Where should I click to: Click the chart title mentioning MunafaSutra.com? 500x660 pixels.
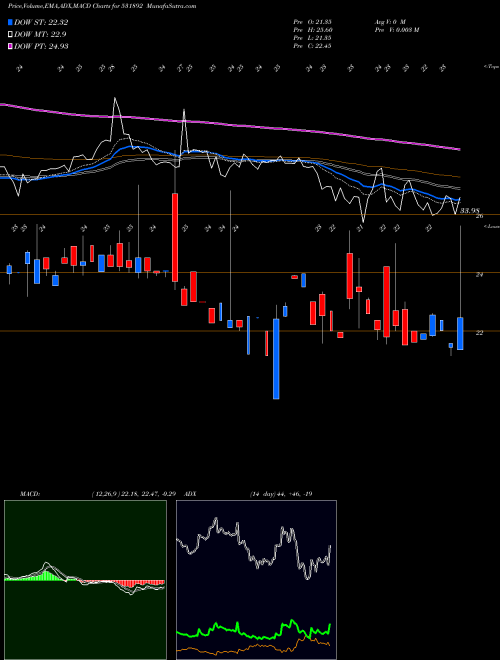point(102,6)
